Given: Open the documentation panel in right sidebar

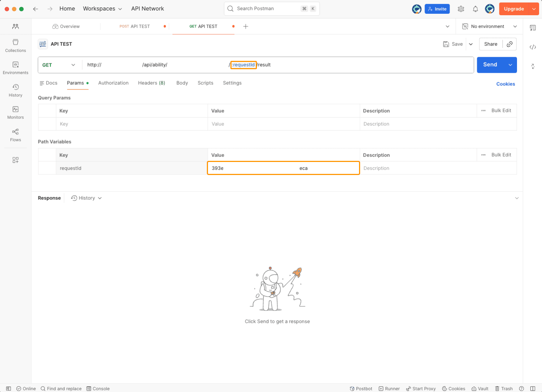Looking at the screenshot, I should click(x=533, y=28).
